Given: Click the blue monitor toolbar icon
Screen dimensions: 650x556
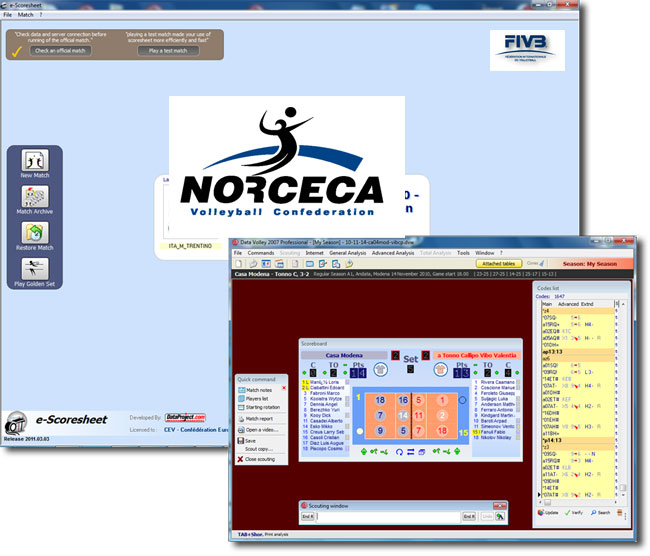Looking at the screenshot, I should [310, 264].
